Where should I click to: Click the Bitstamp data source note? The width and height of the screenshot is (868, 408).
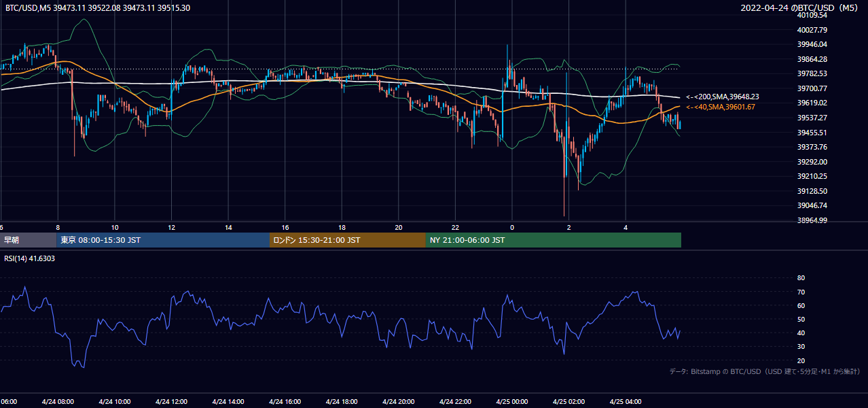pyautogui.click(x=765, y=372)
